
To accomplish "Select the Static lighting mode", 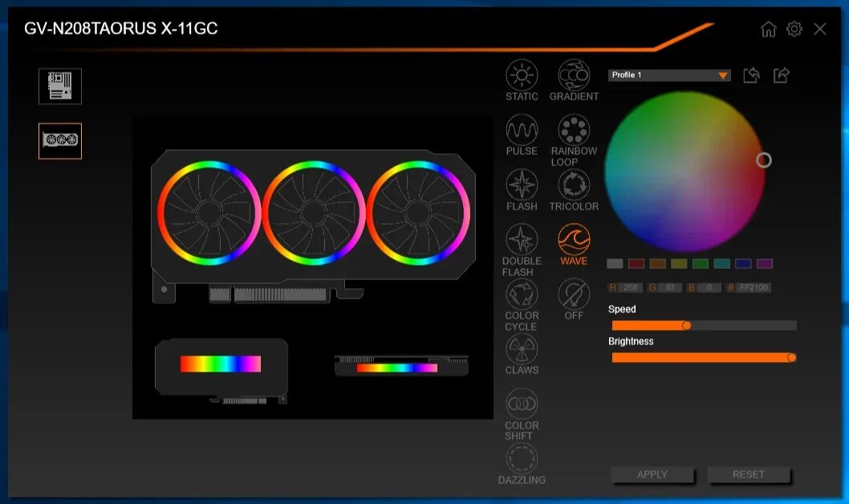I will pyautogui.click(x=522, y=75).
